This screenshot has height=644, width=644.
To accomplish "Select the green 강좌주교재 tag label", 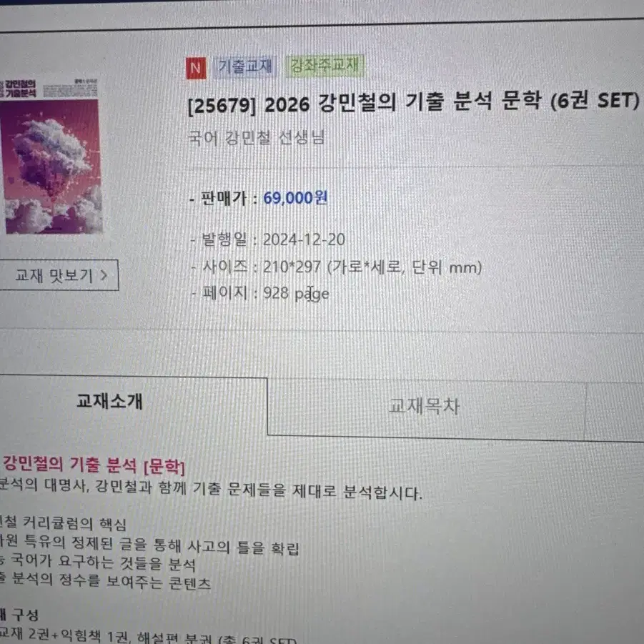I will point(325,65).
